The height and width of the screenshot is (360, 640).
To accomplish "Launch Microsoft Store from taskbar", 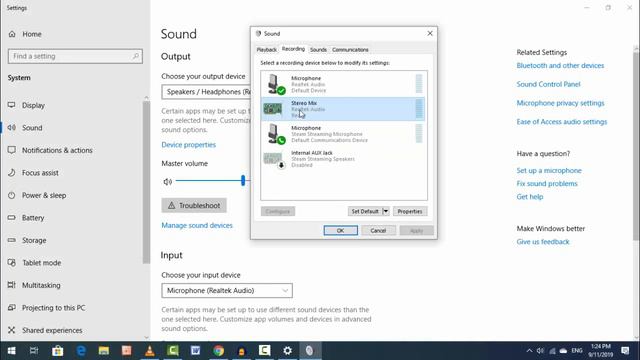I will (58, 351).
